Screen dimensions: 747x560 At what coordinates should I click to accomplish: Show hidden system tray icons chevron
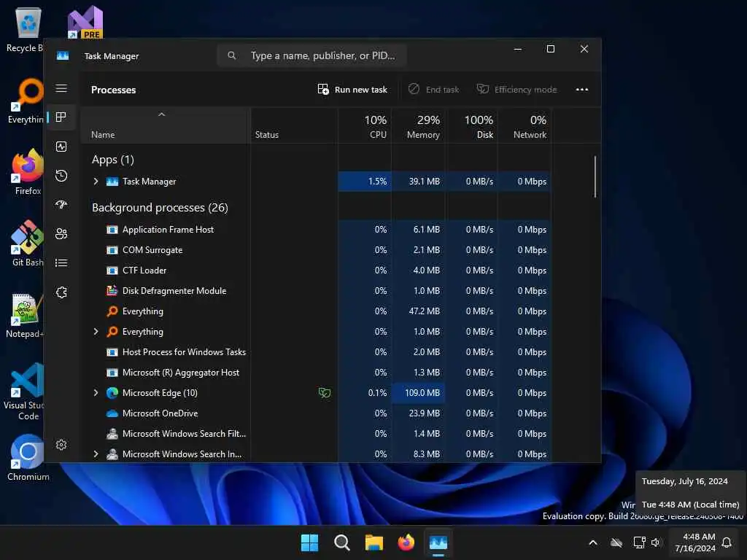[x=593, y=542]
